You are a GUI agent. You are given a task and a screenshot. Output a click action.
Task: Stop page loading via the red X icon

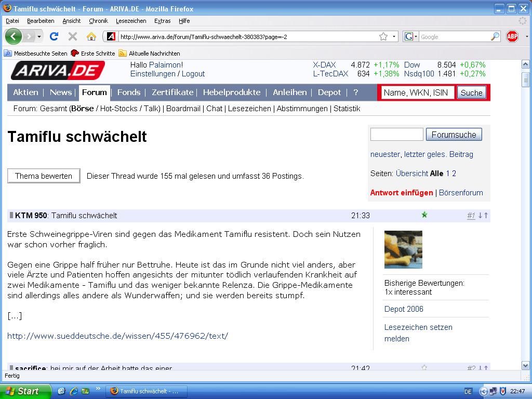tap(72, 36)
